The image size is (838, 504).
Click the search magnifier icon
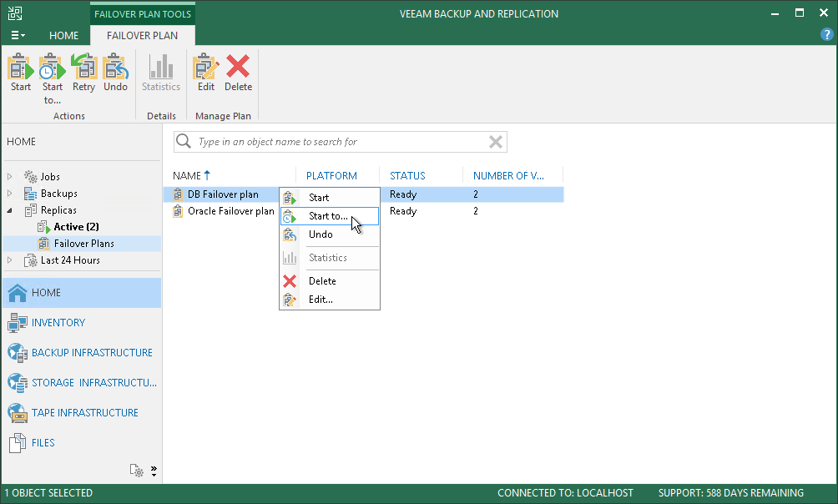pos(184,141)
